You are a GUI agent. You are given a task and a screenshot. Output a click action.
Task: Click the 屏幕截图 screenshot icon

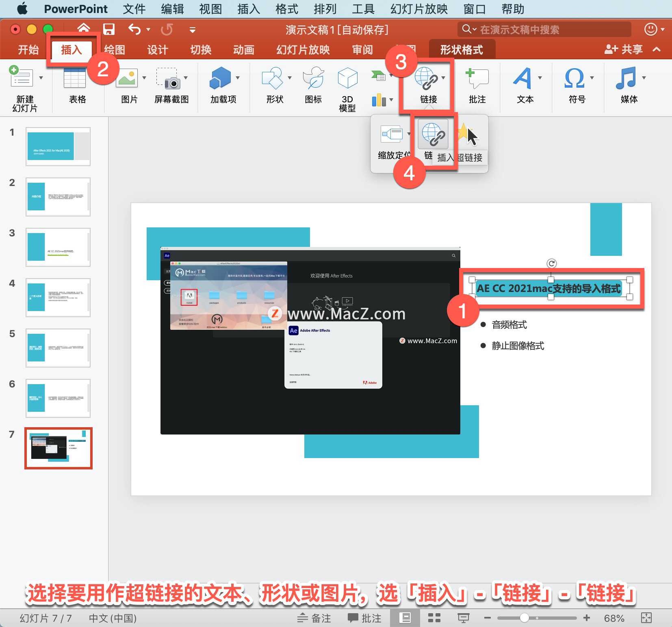point(169,78)
